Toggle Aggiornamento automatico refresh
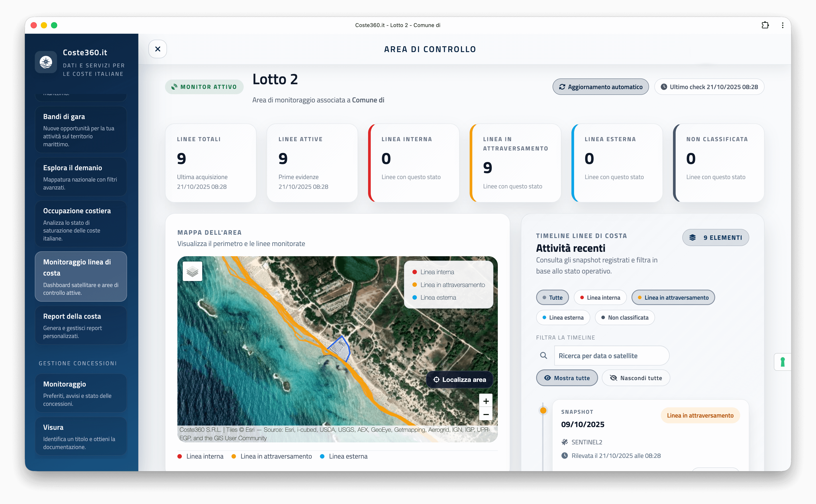Screen dimensions: 816x504 [x=600, y=87]
